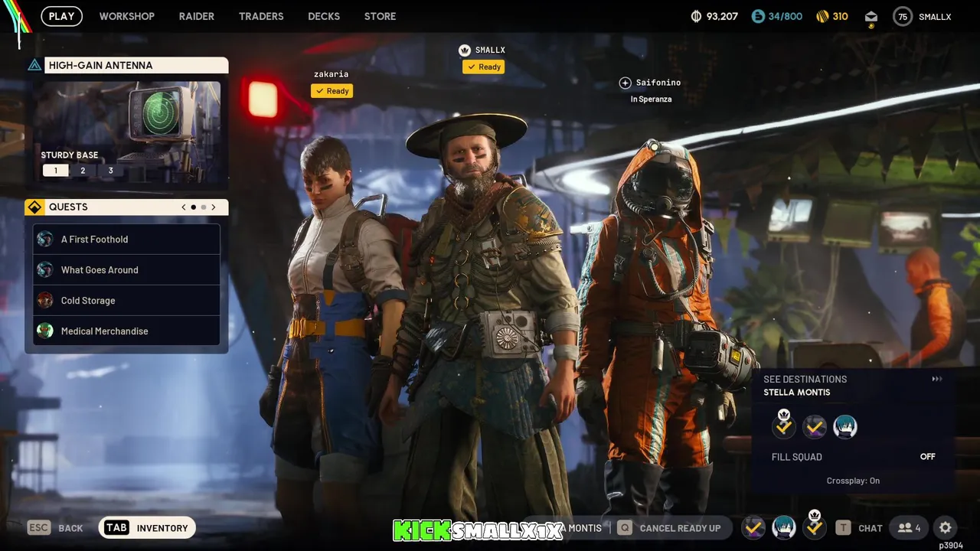Go BACK from the lobby

tap(70, 528)
